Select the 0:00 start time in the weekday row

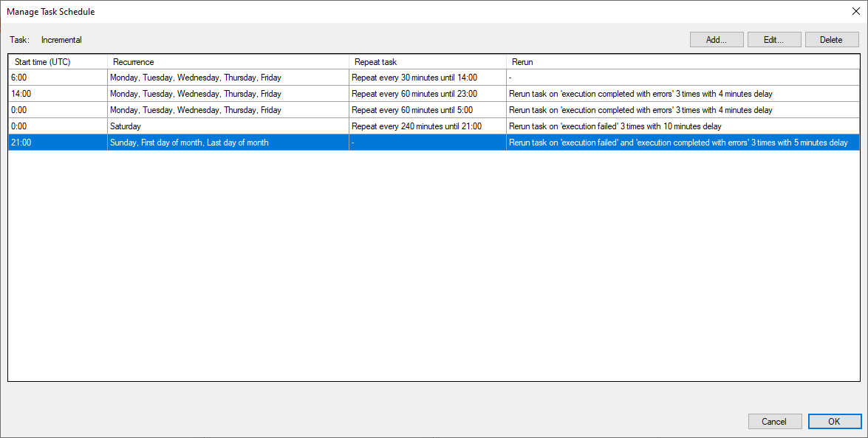(58, 110)
